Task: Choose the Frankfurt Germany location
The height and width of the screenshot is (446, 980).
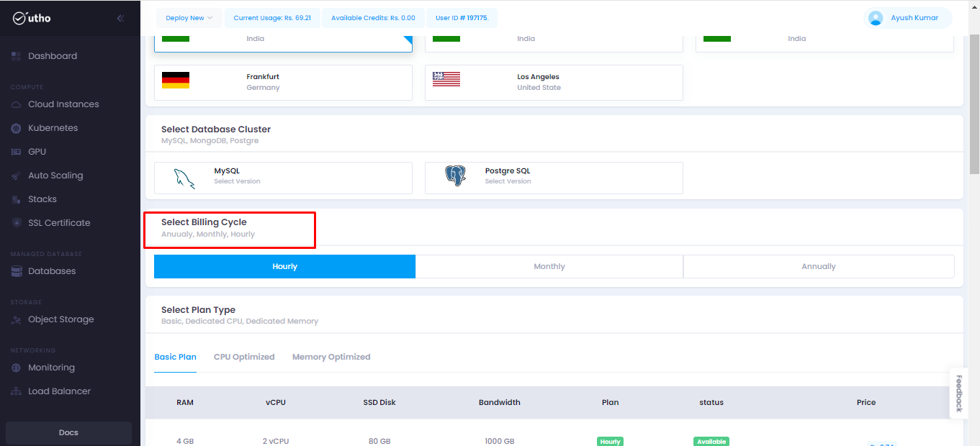Action: [x=283, y=83]
